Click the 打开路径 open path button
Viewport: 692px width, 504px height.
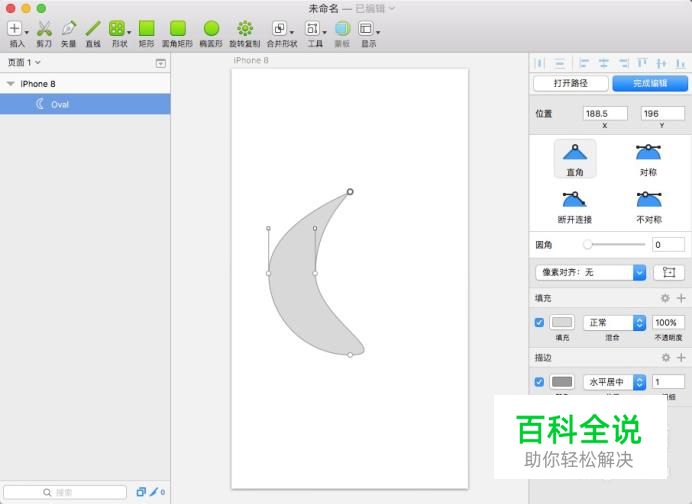[x=571, y=83]
